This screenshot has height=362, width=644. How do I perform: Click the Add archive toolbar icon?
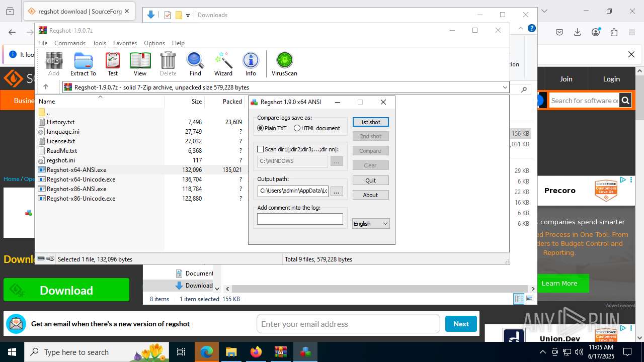coord(54,64)
